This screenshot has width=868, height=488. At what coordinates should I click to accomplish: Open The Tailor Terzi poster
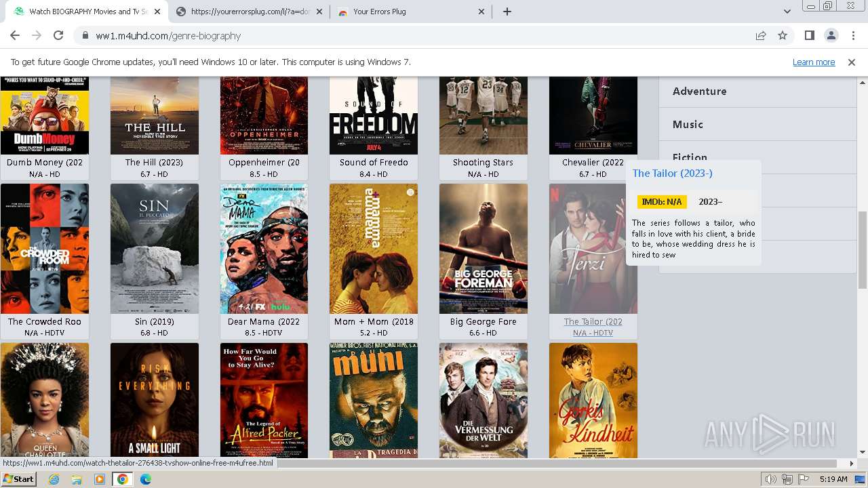593,249
